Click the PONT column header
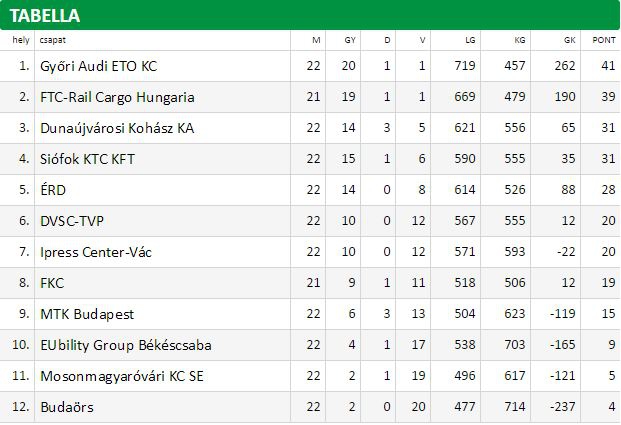Image resolution: width=621 pixels, height=425 pixels. [x=604, y=40]
